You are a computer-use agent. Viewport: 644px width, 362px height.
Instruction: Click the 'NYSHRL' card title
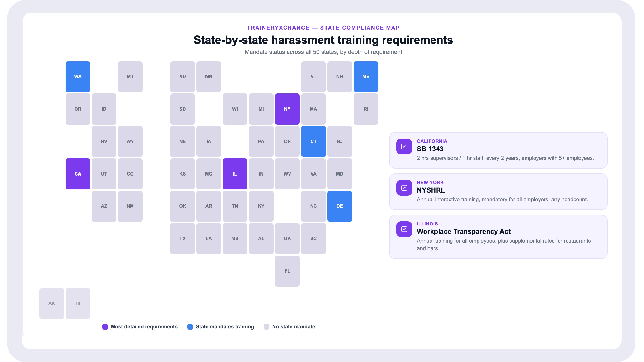pos(431,190)
